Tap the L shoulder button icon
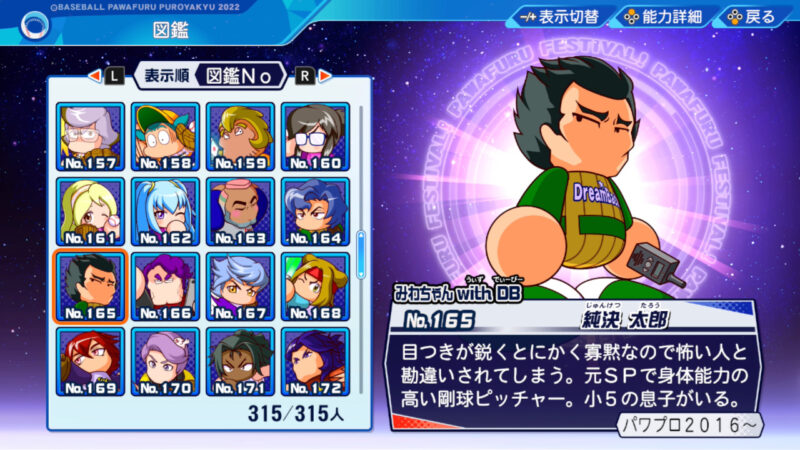Image resolution: width=800 pixels, height=450 pixels. (114, 77)
